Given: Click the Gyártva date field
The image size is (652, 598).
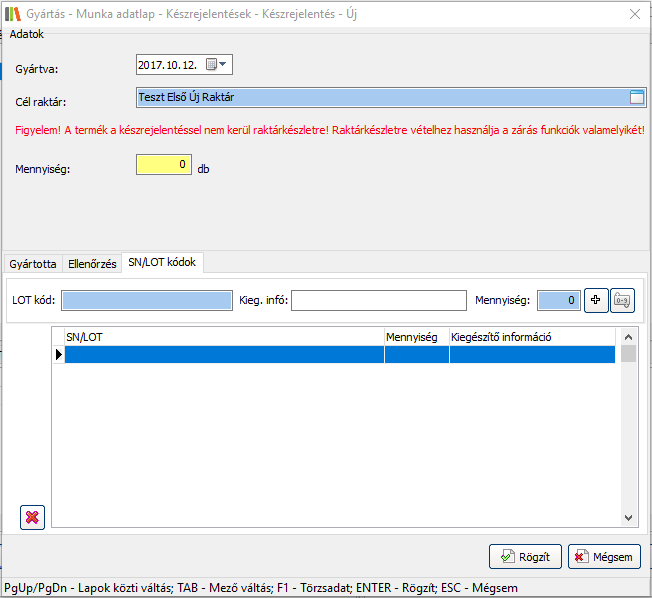Looking at the screenshot, I should (170, 65).
